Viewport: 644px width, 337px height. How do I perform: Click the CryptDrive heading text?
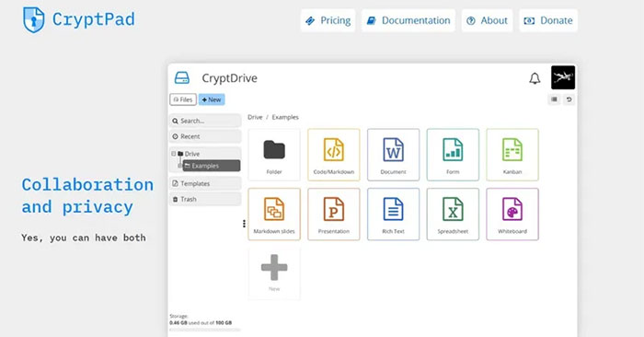coord(229,78)
